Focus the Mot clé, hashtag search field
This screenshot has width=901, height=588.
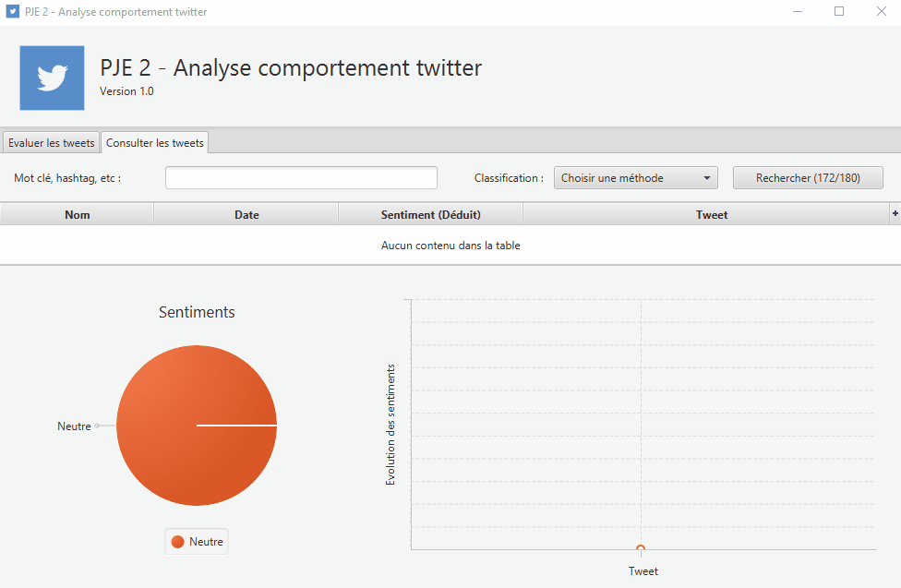pyautogui.click(x=301, y=178)
